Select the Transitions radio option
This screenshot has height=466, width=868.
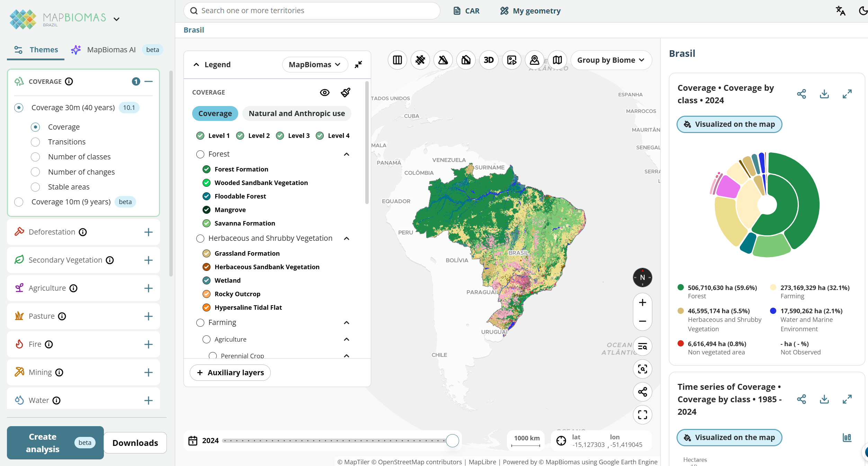[x=35, y=142]
